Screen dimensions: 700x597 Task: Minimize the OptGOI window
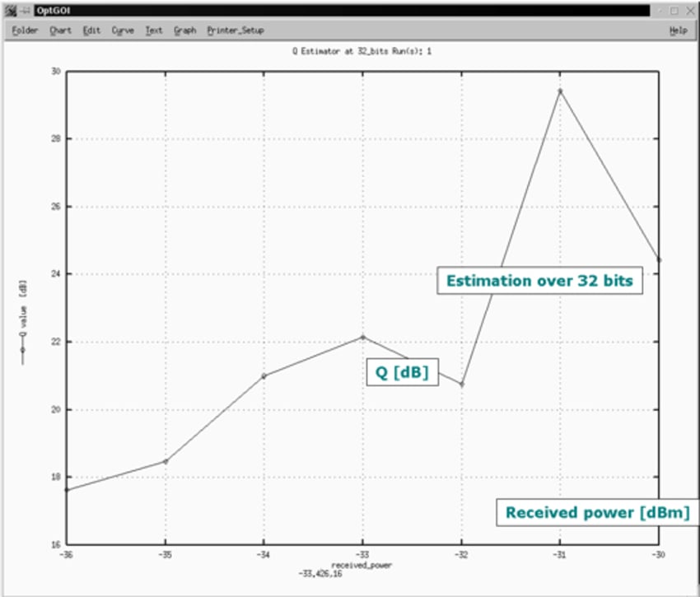[x=659, y=11]
